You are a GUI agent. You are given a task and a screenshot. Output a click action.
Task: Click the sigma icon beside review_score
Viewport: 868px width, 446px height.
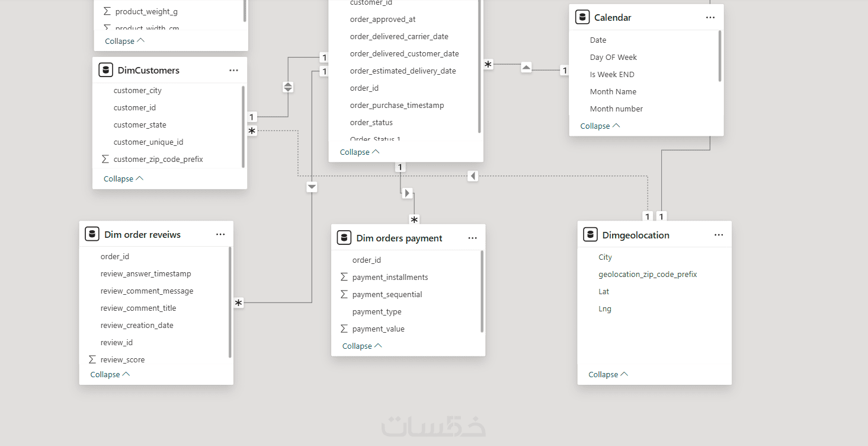(92, 359)
